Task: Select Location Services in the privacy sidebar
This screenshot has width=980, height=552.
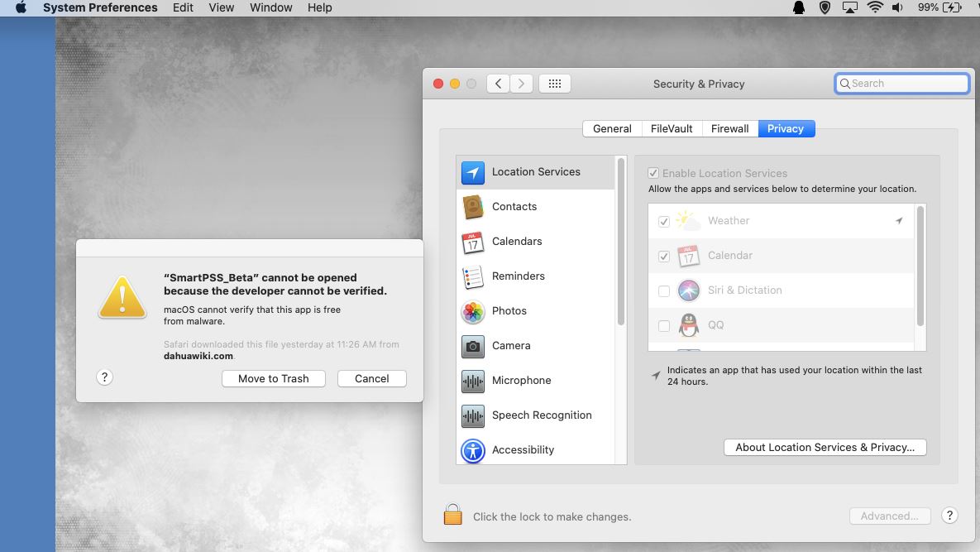Action: pyautogui.click(x=535, y=172)
